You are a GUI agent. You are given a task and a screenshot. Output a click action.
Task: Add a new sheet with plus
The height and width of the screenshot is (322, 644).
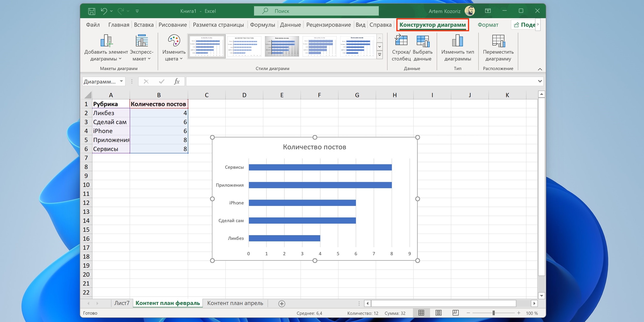282,304
